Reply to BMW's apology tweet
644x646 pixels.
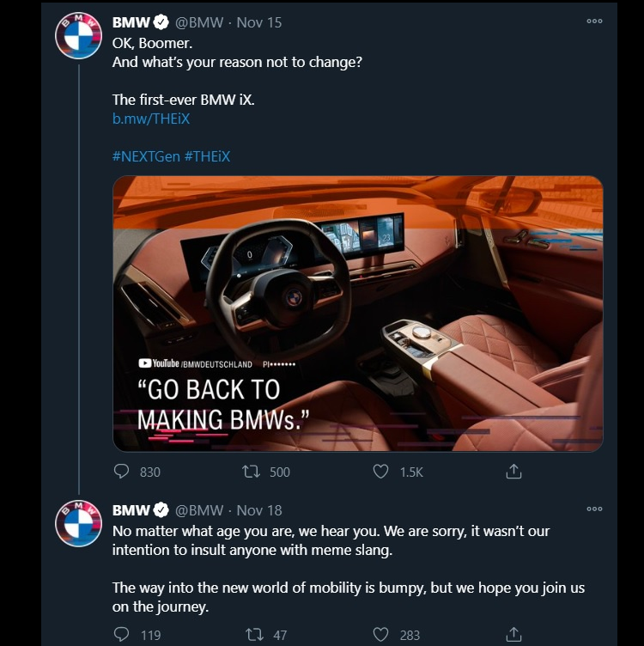(122, 634)
